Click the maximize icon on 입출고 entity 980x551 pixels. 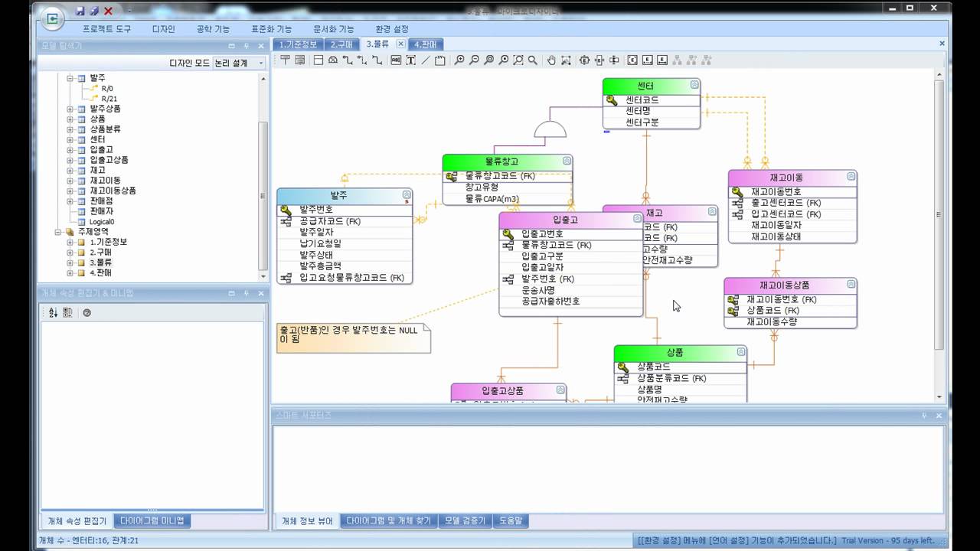click(637, 219)
